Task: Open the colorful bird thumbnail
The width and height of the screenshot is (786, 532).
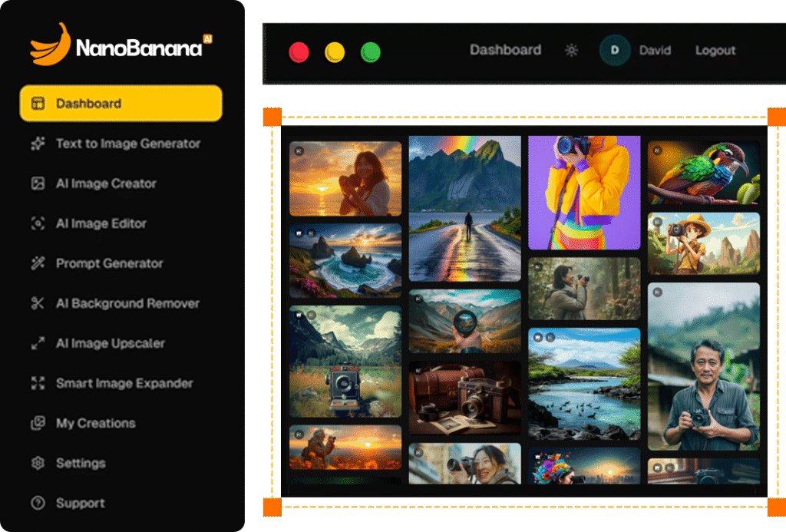Action: (x=703, y=173)
